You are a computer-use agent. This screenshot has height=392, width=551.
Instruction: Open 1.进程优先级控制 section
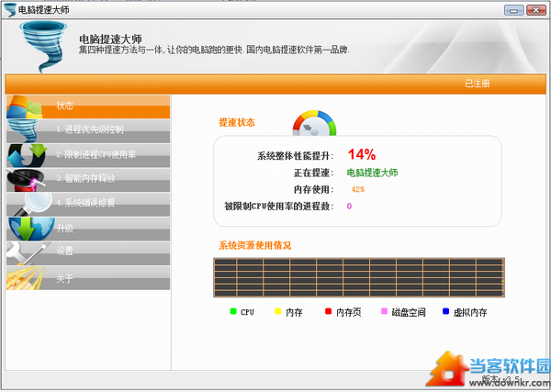88,130
